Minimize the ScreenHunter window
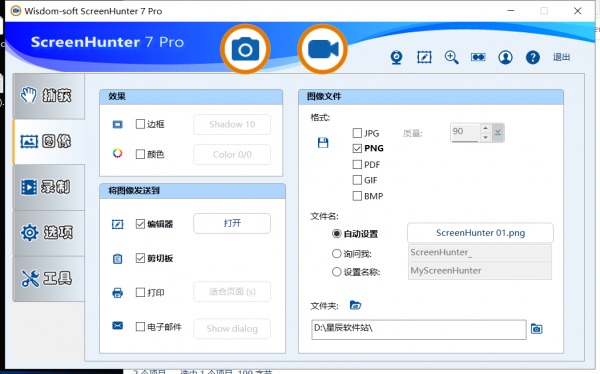This screenshot has height=374, width=600. pos(511,11)
